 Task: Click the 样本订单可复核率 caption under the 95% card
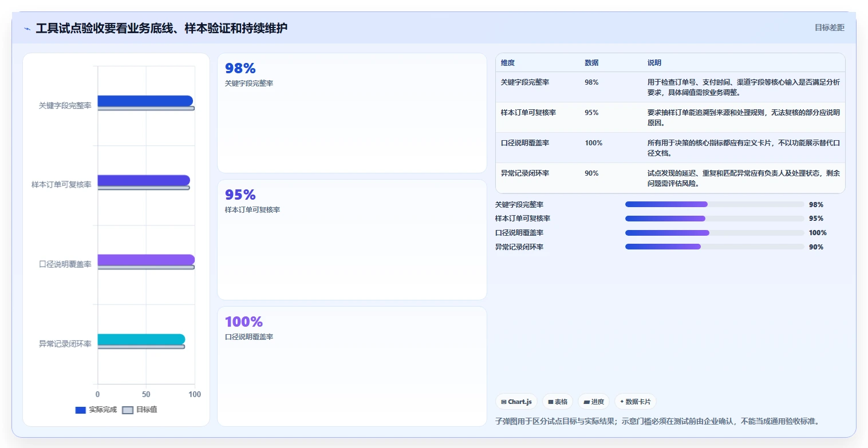pyautogui.click(x=252, y=210)
